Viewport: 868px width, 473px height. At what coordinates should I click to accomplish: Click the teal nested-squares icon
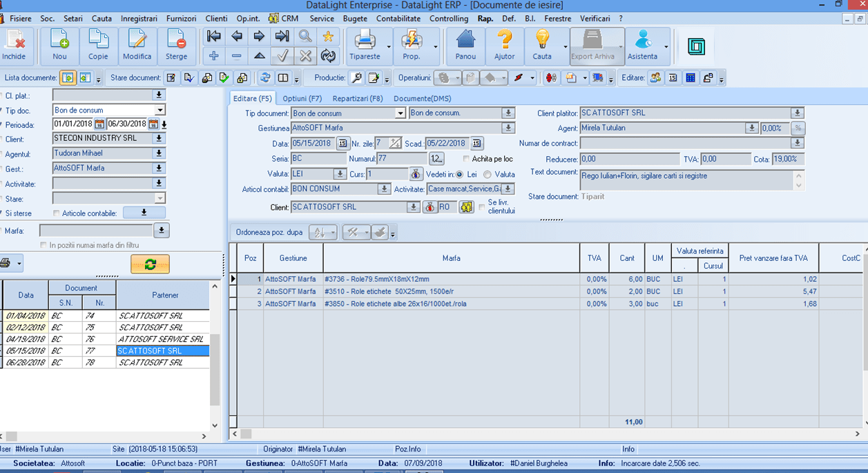click(x=696, y=46)
